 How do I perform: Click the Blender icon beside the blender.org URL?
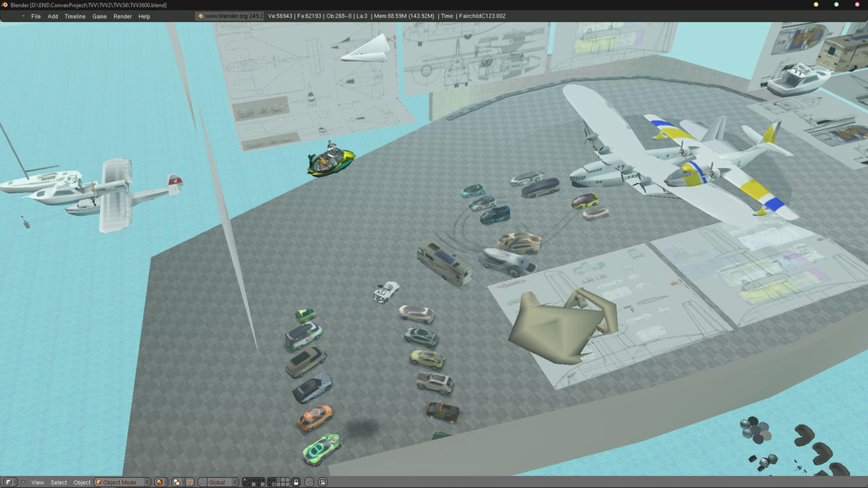pos(200,16)
